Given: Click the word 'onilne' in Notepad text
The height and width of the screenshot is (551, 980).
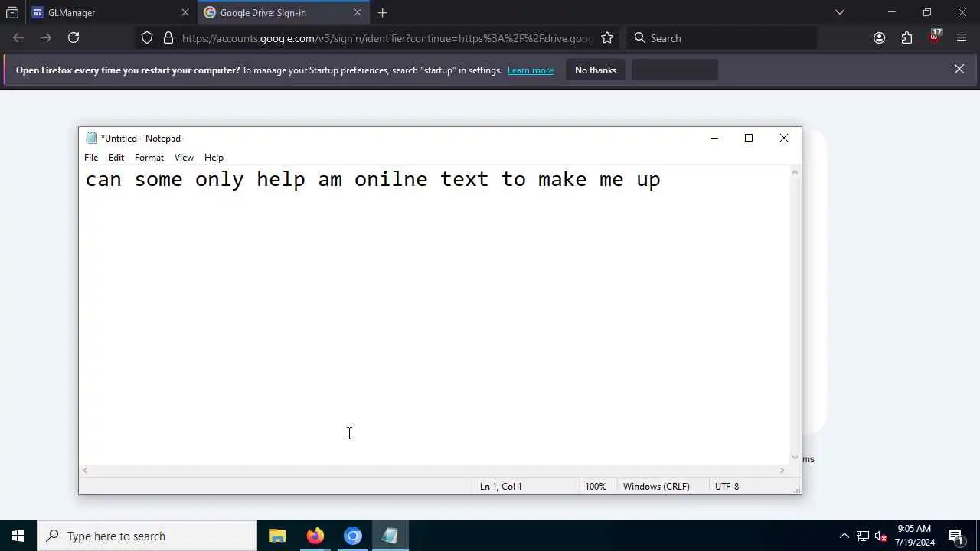Looking at the screenshot, I should [x=390, y=179].
